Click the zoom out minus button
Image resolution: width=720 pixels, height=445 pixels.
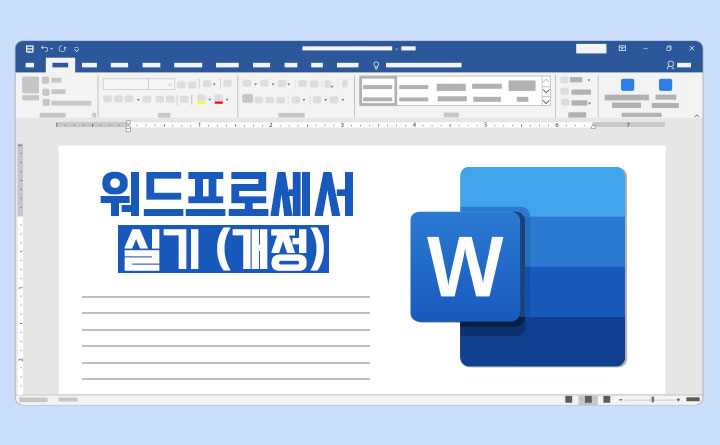pos(620,400)
